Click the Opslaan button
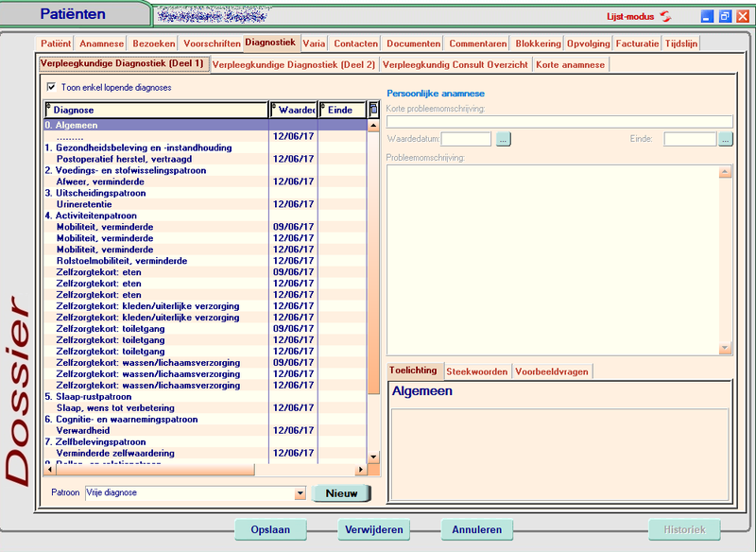Image resolution: width=756 pixels, height=552 pixels. pyautogui.click(x=271, y=530)
